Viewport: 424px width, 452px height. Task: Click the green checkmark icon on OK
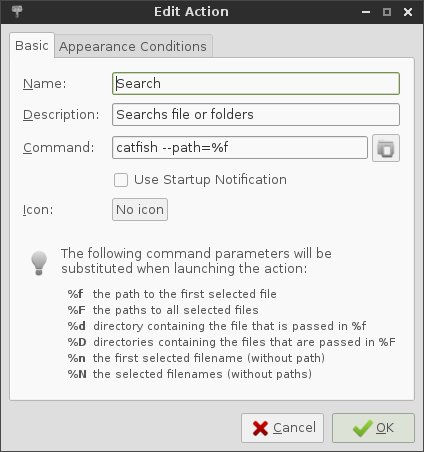(363, 428)
